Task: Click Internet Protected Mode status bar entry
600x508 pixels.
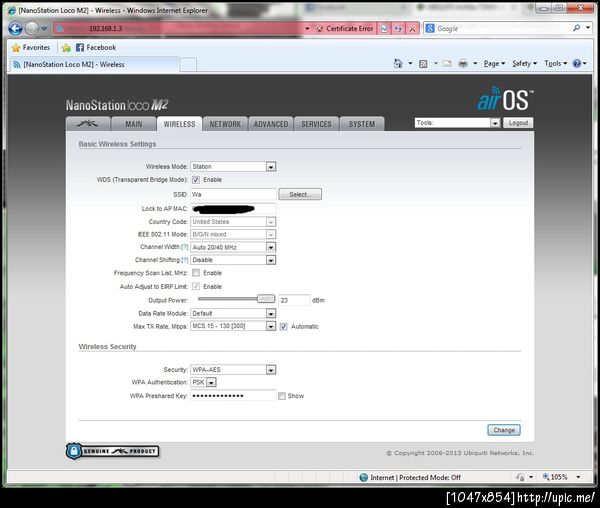Action: pyautogui.click(x=410, y=477)
